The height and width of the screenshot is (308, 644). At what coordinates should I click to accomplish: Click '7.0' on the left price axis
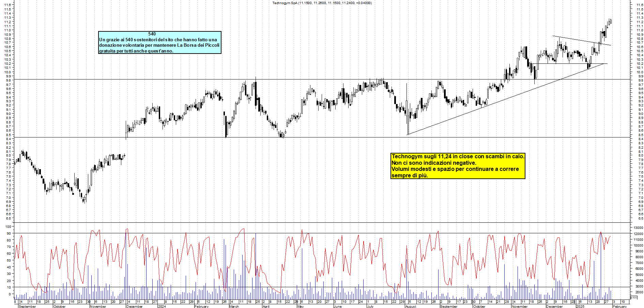[8, 197]
